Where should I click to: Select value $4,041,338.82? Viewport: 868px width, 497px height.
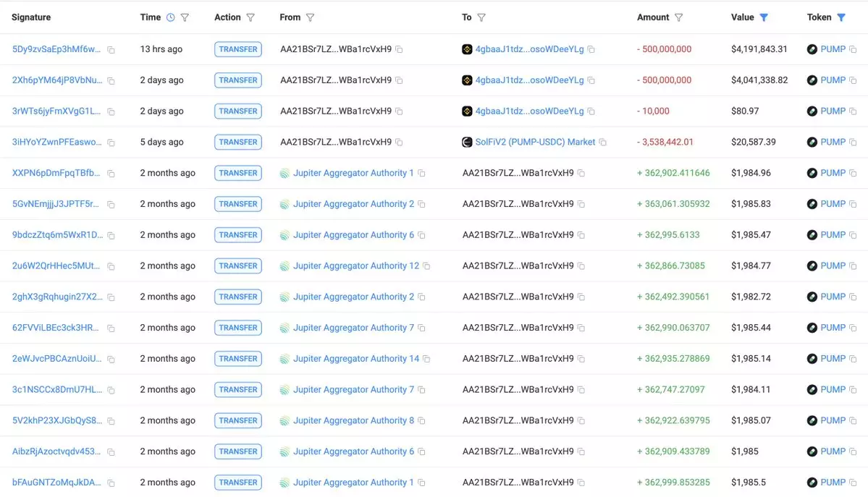coord(759,80)
